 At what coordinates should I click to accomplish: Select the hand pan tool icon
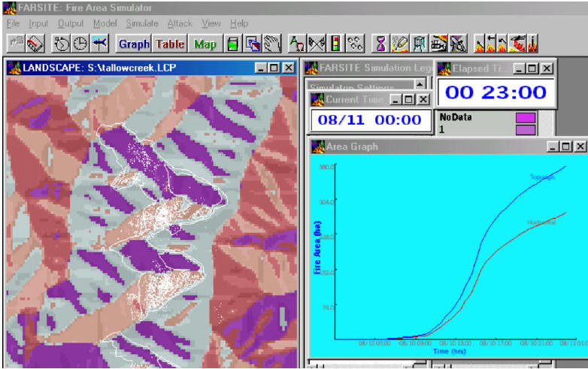click(x=271, y=44)
